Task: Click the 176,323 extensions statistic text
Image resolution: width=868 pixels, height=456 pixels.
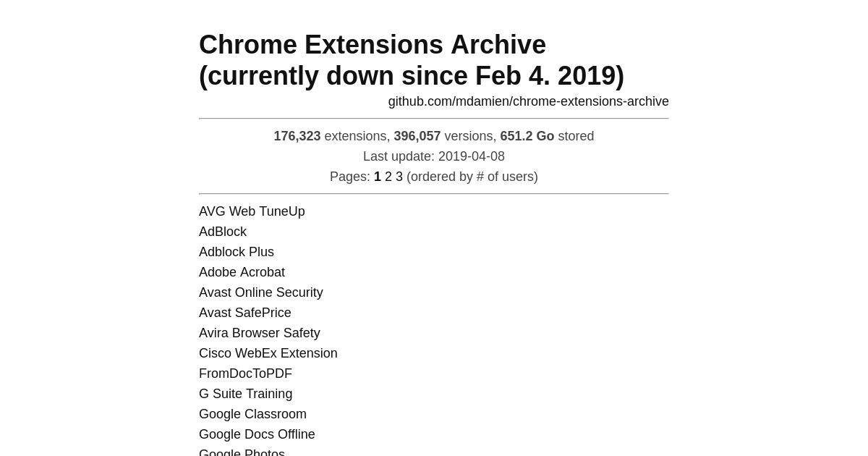Action: tap(331, 136)
